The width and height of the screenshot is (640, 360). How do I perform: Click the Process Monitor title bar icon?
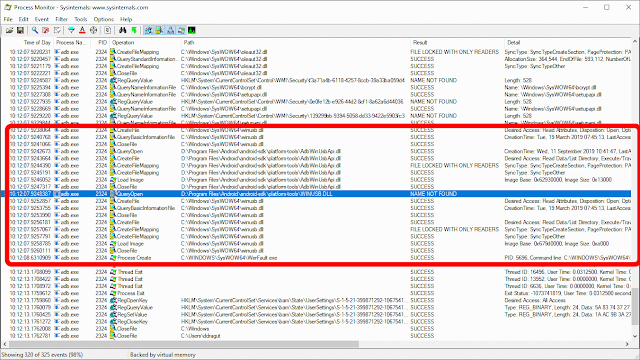click(7, 7)
